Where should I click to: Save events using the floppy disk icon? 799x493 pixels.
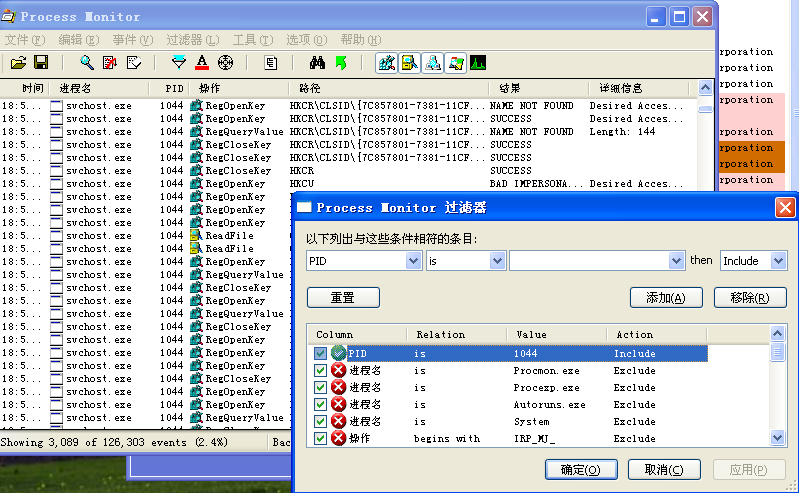coord(41,63)
